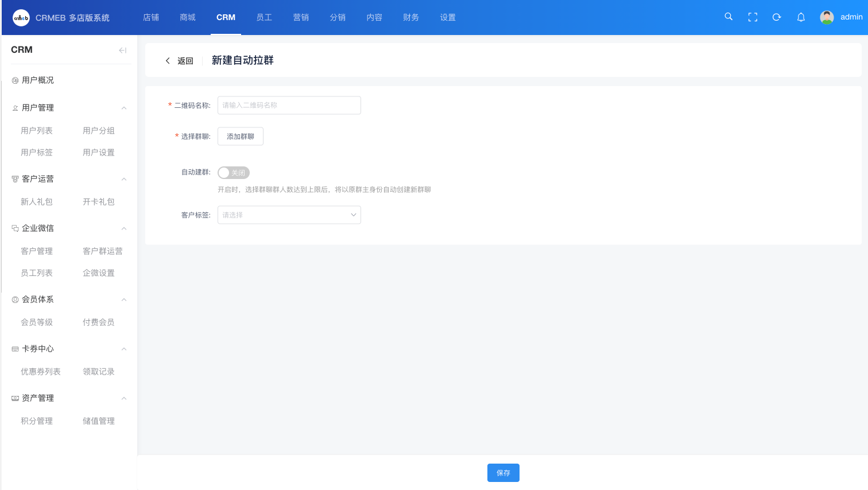Screen dimensions: 868x490
Task: Click the 客户运营 section icon
Action: click(x=15, y=179)
